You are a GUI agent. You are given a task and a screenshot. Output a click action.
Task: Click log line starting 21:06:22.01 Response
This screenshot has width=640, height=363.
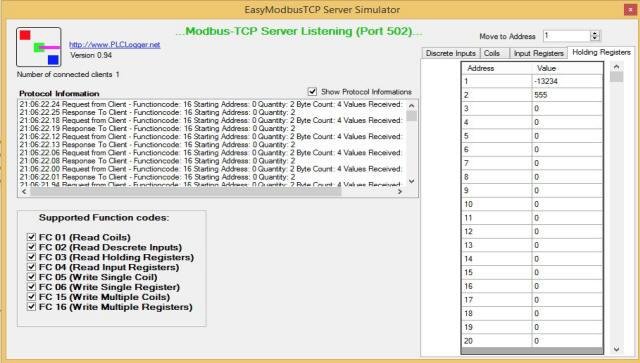158,177
